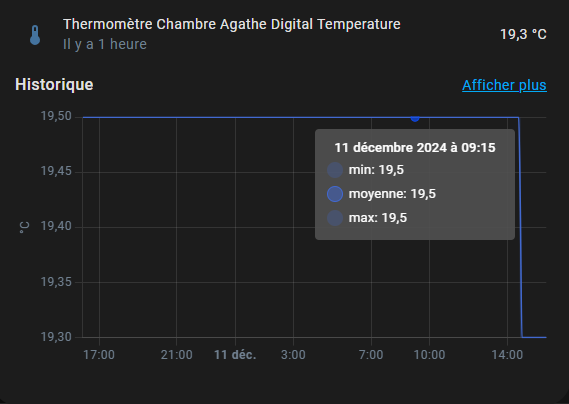Image resolution: width=569 pixels, height=404 pixels.
Task: Click the tooltip date 11 décembre 2024 à 09:15
Action: tap(415, 148)
